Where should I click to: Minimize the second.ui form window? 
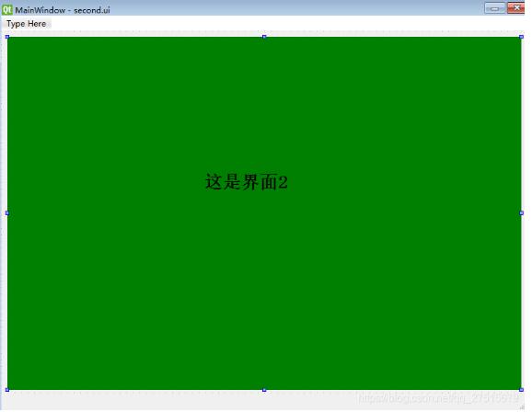(495, 8)
